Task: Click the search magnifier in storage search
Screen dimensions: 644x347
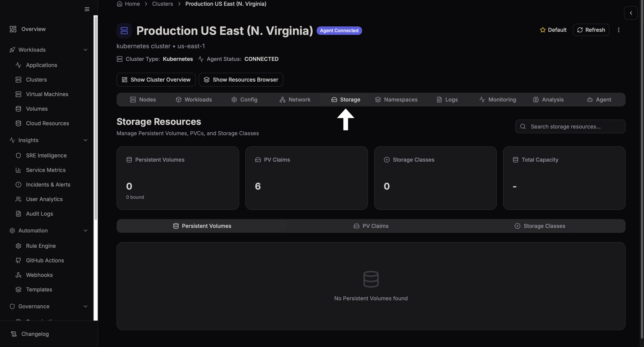Action: [x=523, y=126]
